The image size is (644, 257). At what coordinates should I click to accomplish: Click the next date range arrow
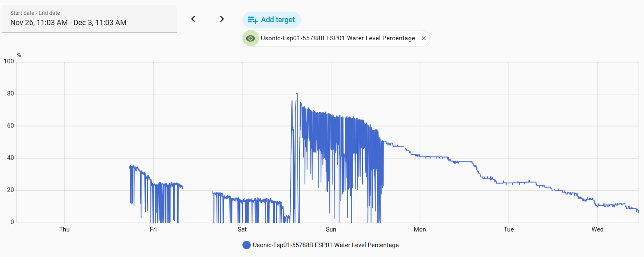click(222, 19)
